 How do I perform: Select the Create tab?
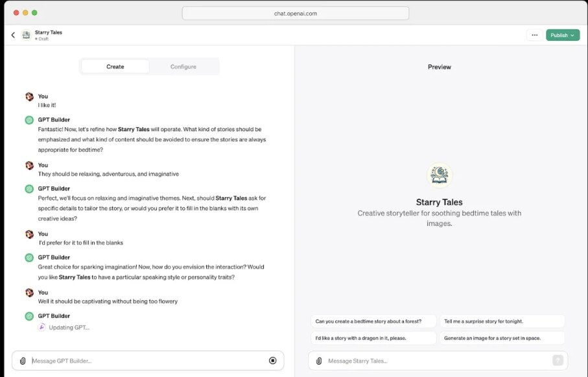115,66
